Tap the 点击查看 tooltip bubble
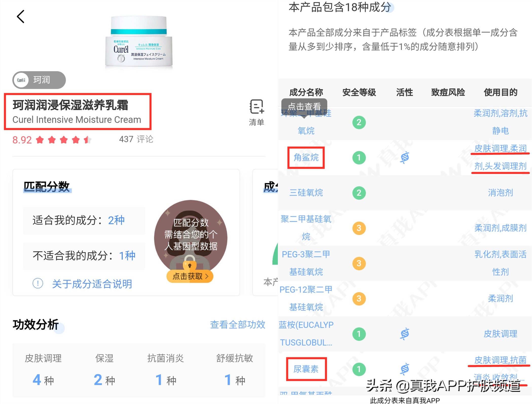The image size is (532, 404). [x=305, y=106]
